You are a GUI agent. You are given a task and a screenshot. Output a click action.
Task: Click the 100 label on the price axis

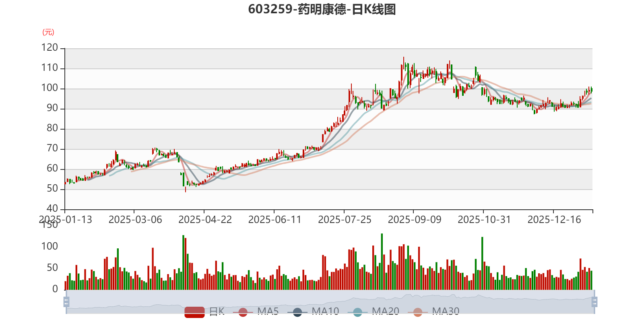pyautogui.click(x=50, y=88)
